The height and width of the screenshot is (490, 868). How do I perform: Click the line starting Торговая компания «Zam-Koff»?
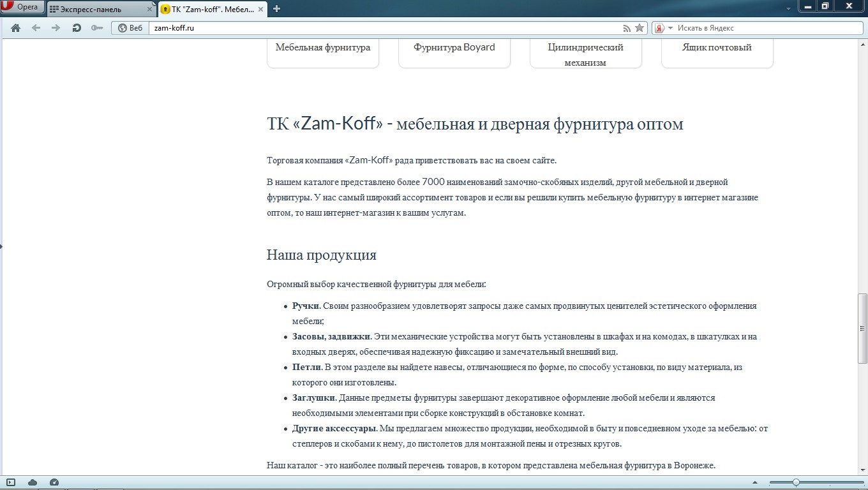(x=412, y=160)
